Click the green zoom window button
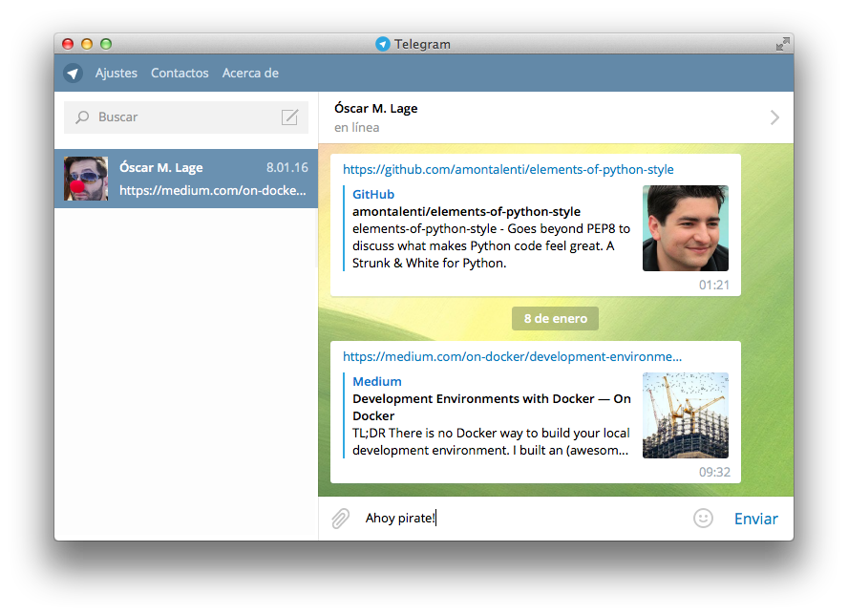Viewport: 848px width, 616px height. tap(106, 44)
